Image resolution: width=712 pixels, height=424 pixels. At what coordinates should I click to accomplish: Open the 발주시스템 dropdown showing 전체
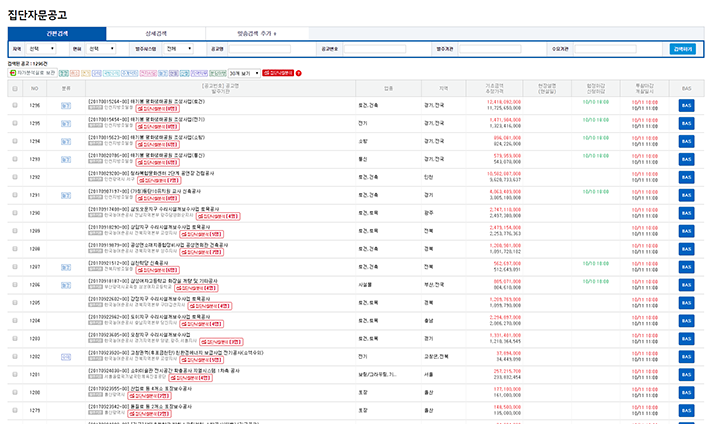pos(178,49)
